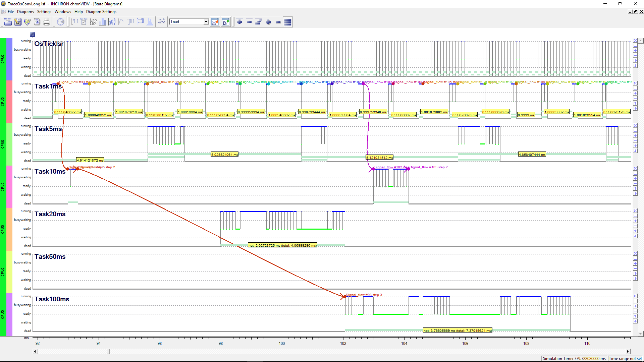Click the '4.914121872 ms' label in Task5ms
Viewport: 644px width, 362px height.
click(x=90, y=160)
